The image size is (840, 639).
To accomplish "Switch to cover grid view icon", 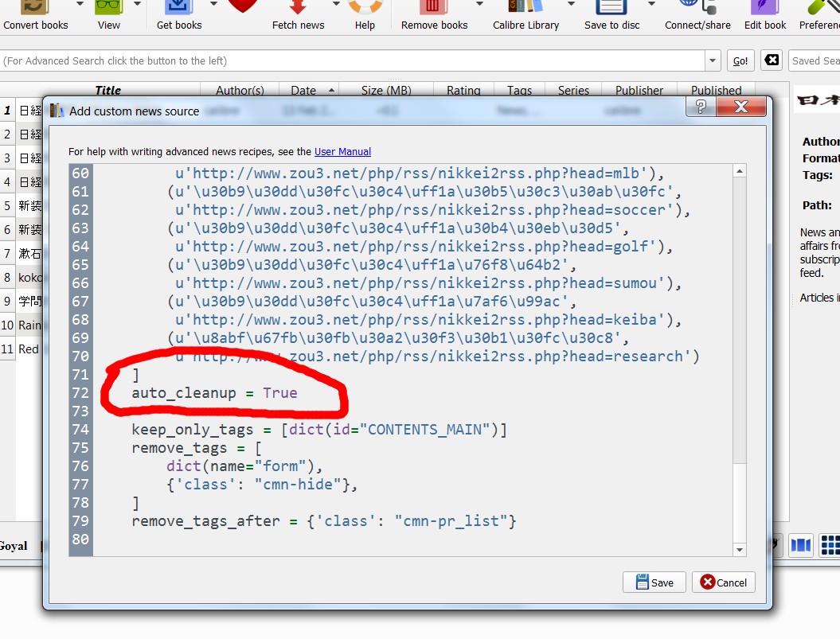I will click(x=830, y=545).
